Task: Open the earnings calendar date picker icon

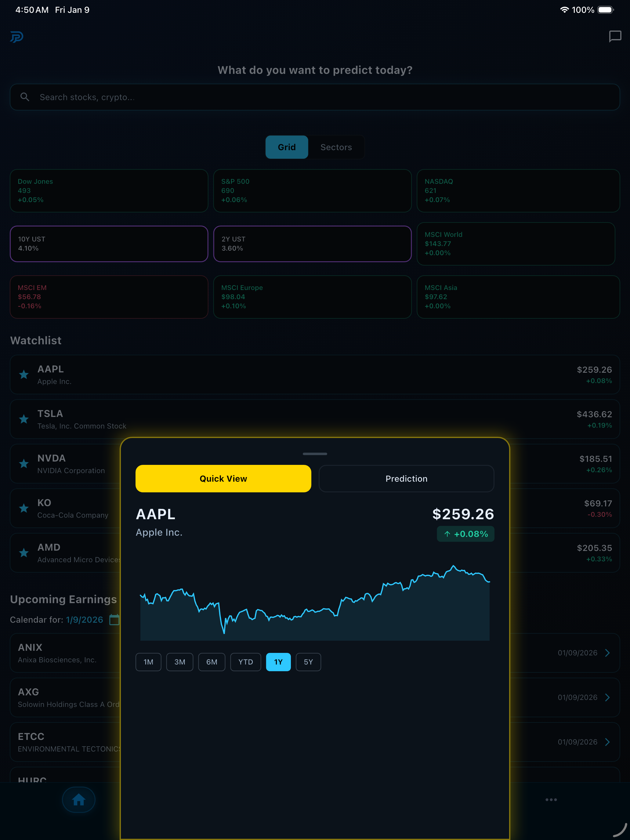Action: [x=114, y=619]
